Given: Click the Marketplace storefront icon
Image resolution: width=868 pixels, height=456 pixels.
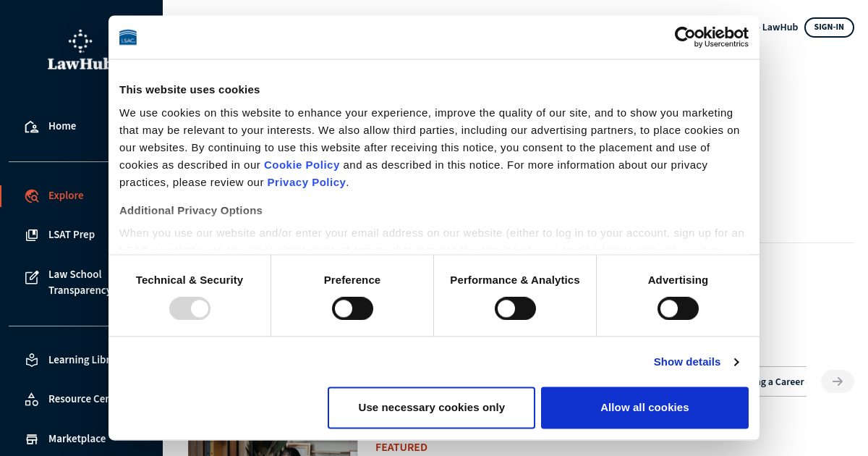Looking at the screenshot, I should pos(31,439).
